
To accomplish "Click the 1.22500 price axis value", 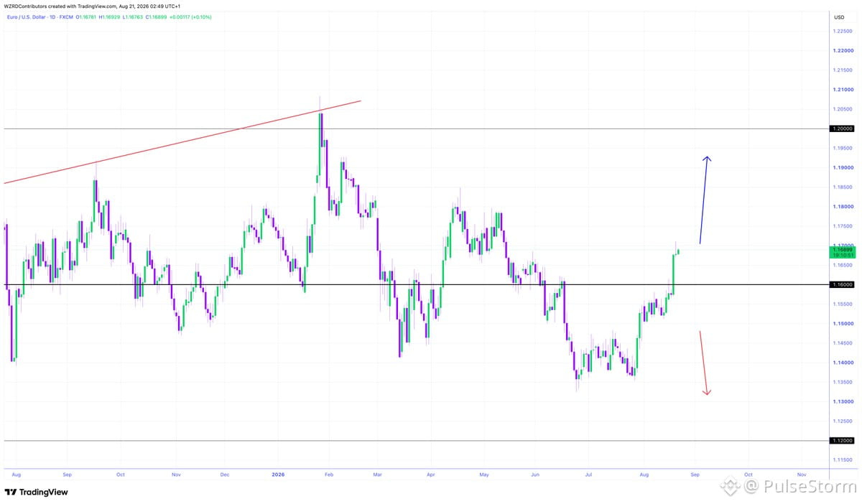I will 843,32.
